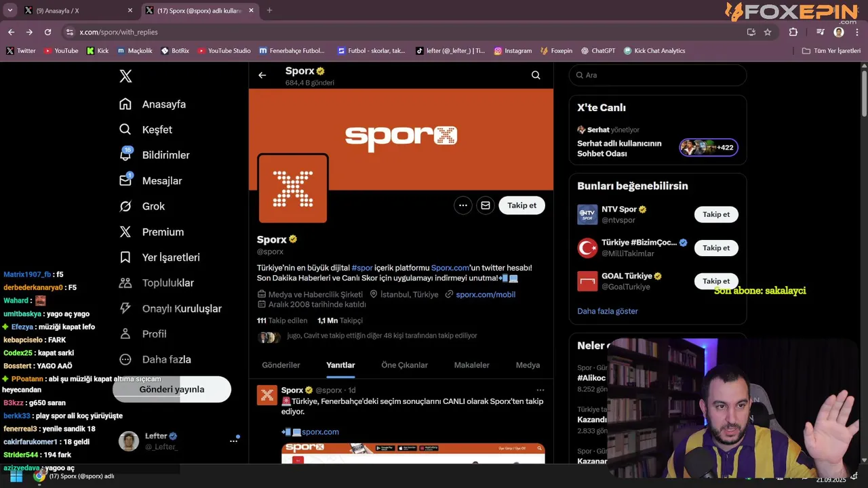The image size is (868, 488).
Task: Open Topluluklar communities
Action: click(156, 283)
